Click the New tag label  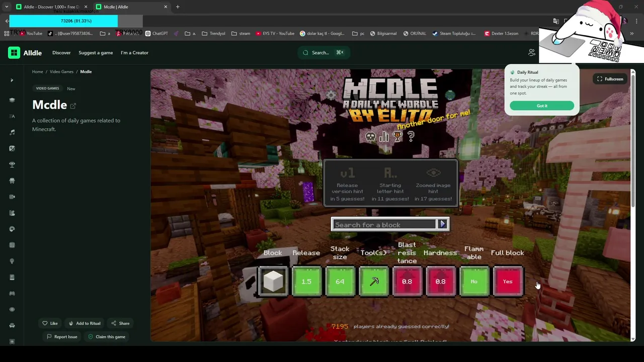point(71,88)
